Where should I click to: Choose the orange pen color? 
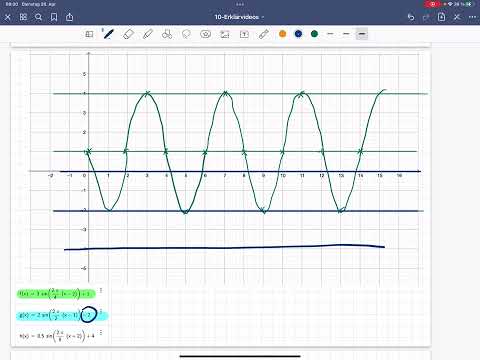click(x=283, y=34)
